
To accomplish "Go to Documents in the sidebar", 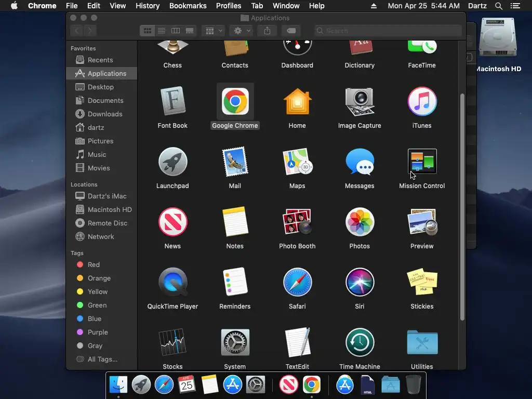I will click(x=101, y=100).
